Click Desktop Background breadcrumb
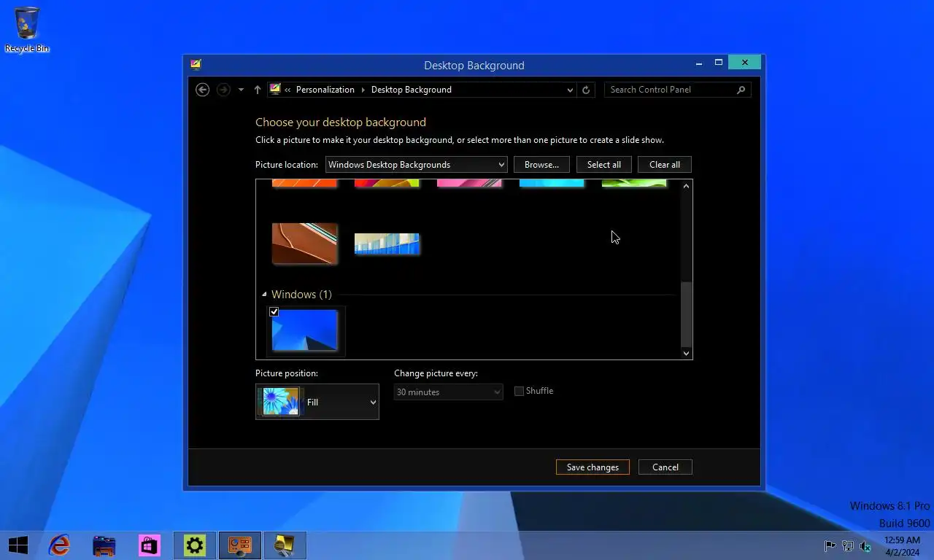Viewport: 934px width, 560px height. pyautogui.click(x=412, y=90)
